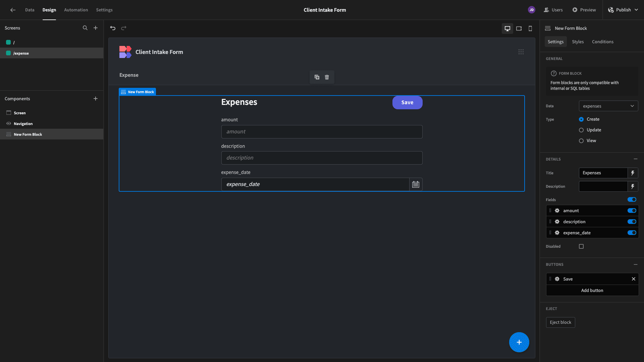Collapse the DETAILS section
The image size is (644, 362).
tap(636, 159)
